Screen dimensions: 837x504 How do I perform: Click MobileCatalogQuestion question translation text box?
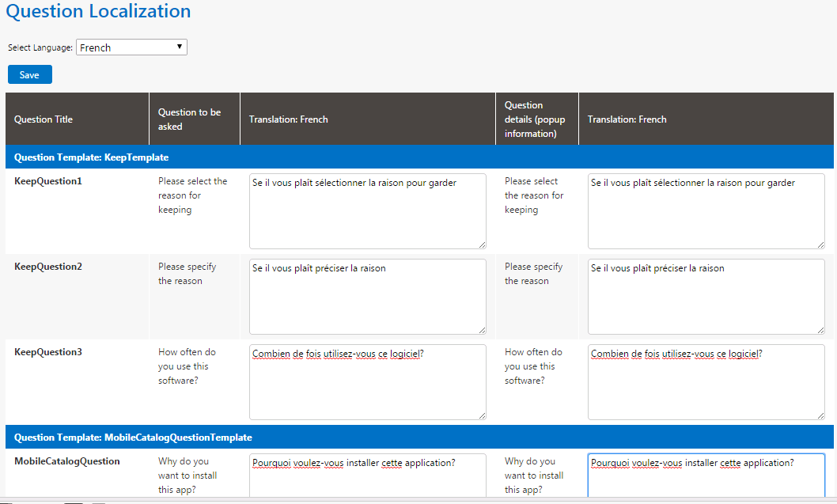(367, 475)
